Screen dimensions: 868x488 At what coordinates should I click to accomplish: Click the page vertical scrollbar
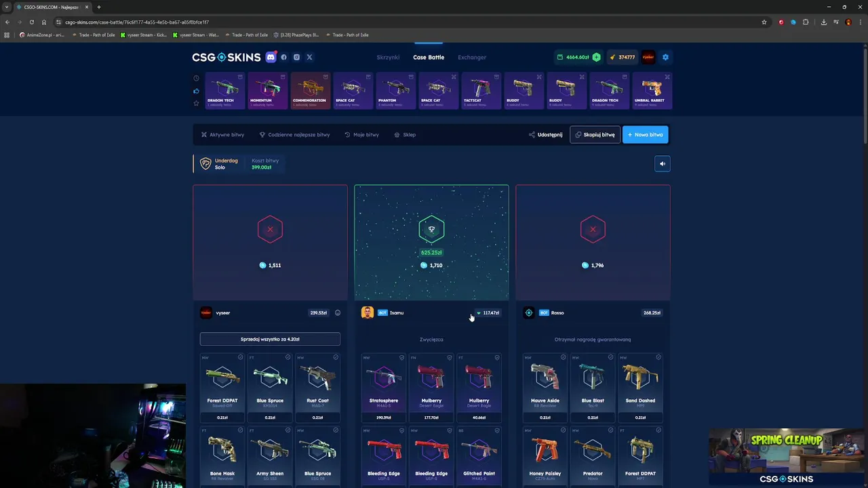click(865, 95)
